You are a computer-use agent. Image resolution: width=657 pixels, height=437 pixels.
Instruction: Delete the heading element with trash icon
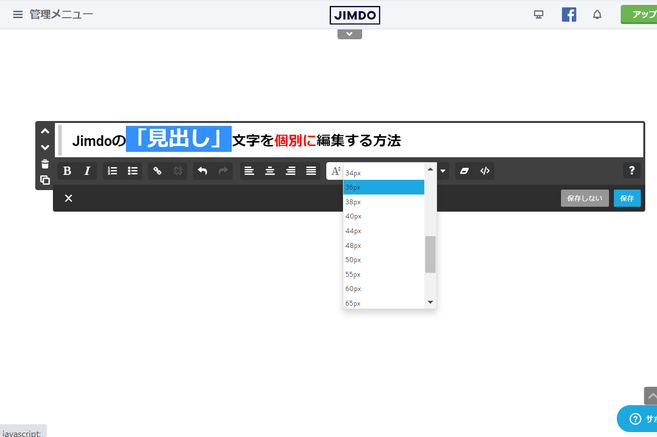coord(45,164)
